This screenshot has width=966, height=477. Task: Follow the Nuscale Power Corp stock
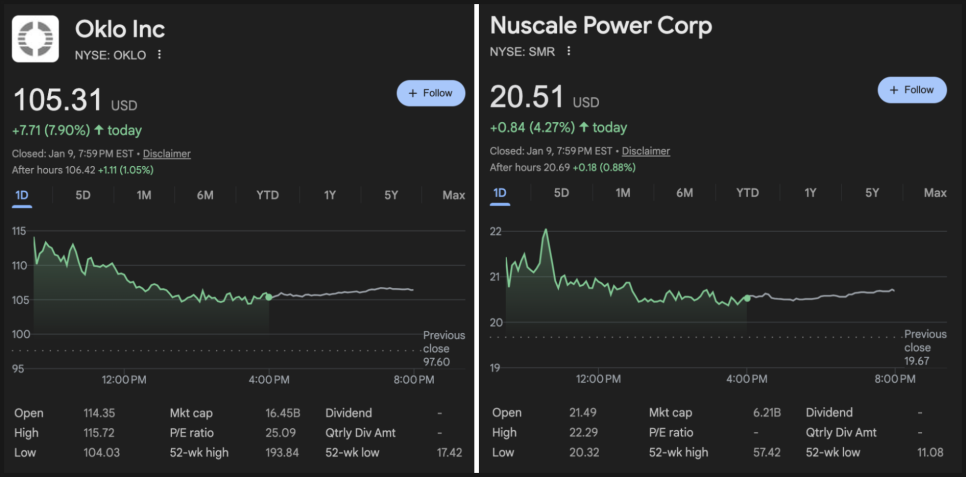912,90
